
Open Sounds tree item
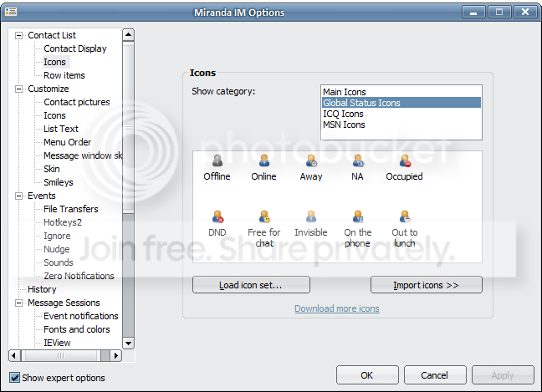(59, 262)
